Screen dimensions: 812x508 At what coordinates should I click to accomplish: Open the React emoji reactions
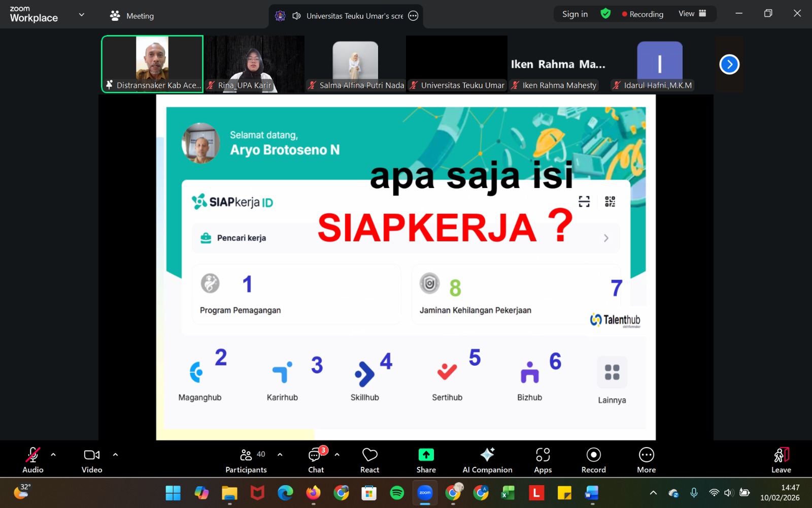click(369, 460)
